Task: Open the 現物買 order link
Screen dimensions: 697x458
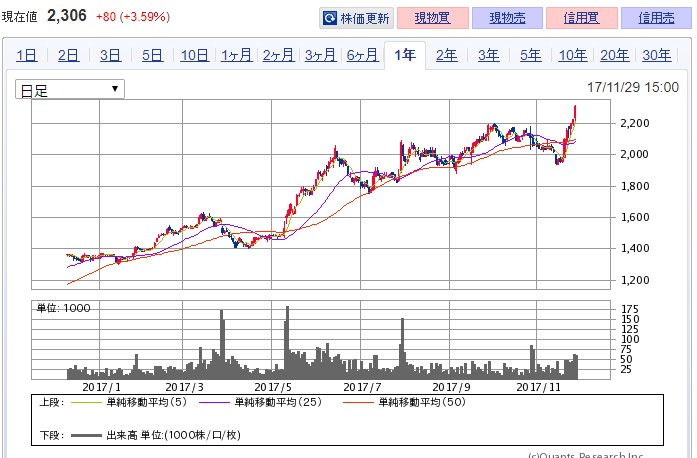Action: click(433, 18)
